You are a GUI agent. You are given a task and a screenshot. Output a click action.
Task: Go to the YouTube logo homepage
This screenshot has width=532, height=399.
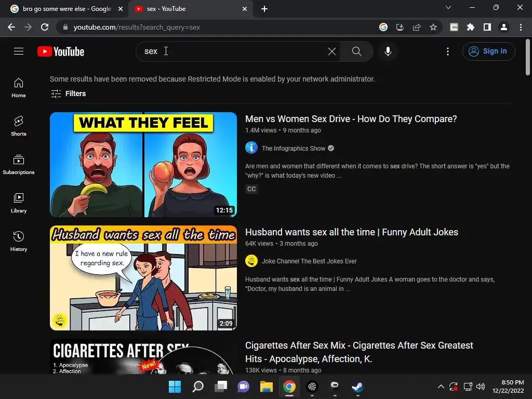61,51
